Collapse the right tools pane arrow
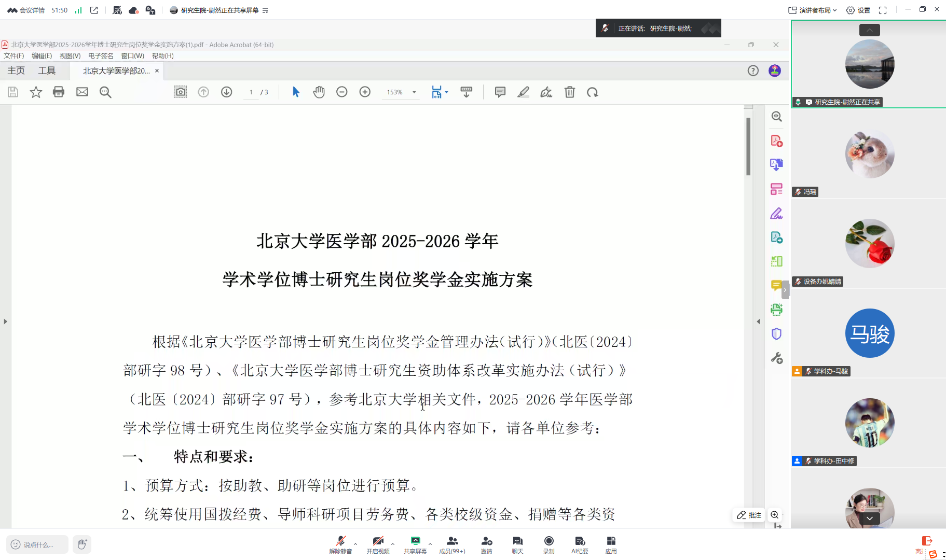946x560 pixels. (759, 321)
